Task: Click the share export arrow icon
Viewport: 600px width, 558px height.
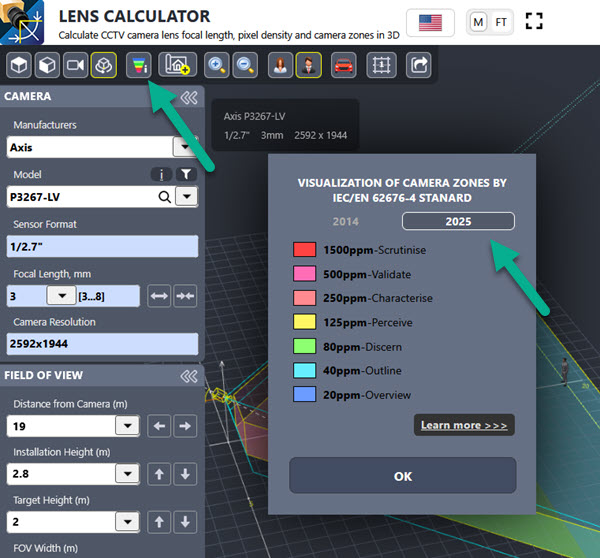Action: (x=419, y=65)
